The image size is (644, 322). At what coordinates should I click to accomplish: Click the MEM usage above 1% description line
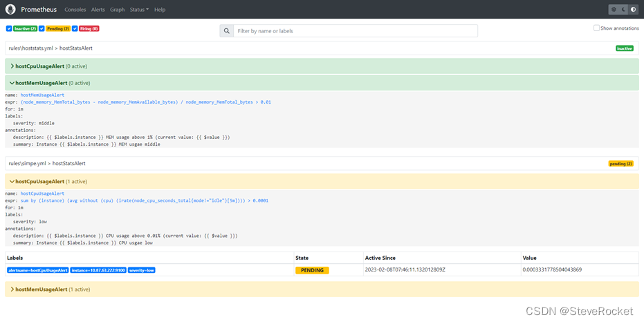point(121,137)
